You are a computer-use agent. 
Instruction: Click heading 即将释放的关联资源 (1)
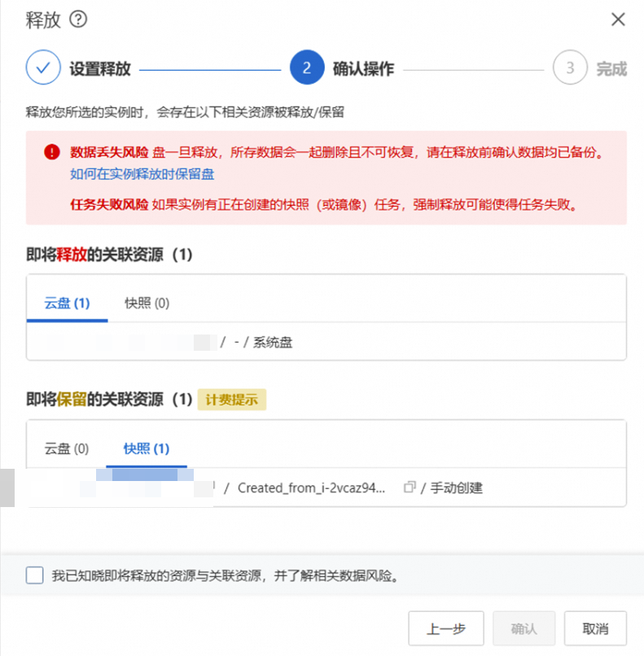109,255
